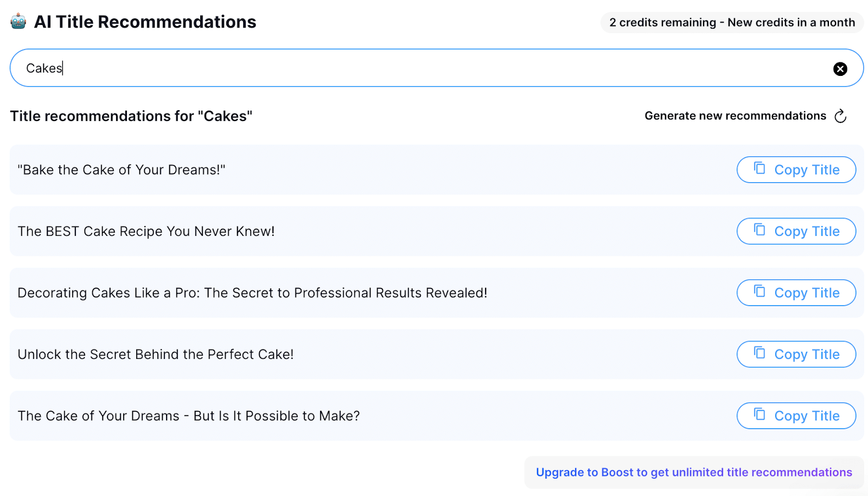Clear the Cakes search field with X icon

840,69
